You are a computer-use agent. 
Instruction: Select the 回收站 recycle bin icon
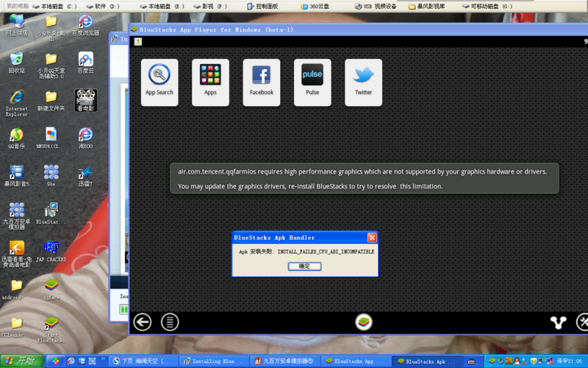tap(16, 63)
